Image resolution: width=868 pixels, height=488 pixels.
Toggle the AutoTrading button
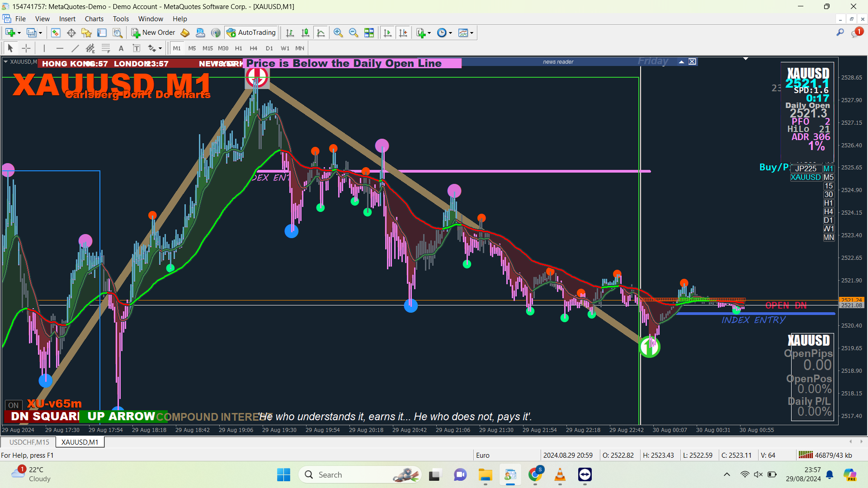point(251,33)
